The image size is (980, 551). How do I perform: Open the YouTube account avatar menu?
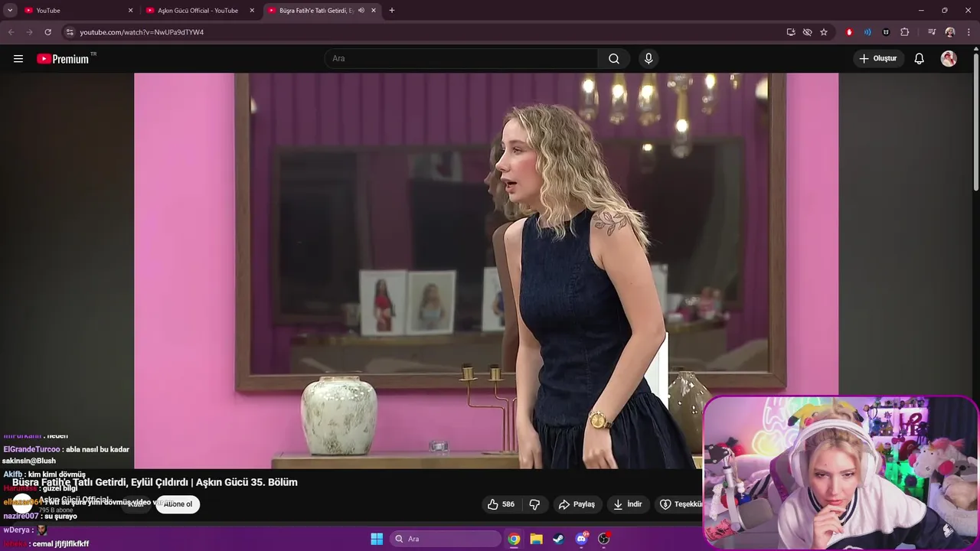[x=949, y=59]
